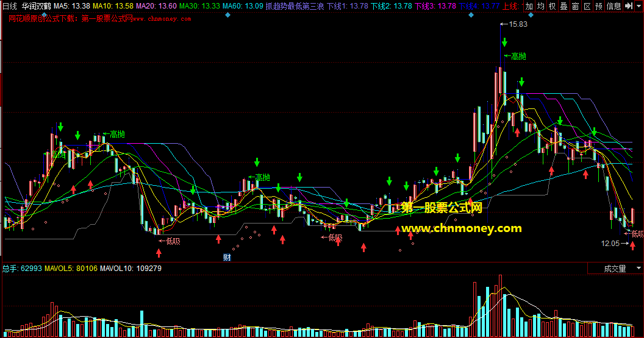Click the 加 toolbar button
Screen dimensions: 644x338
pyautogui.click(x=529, y=5)
